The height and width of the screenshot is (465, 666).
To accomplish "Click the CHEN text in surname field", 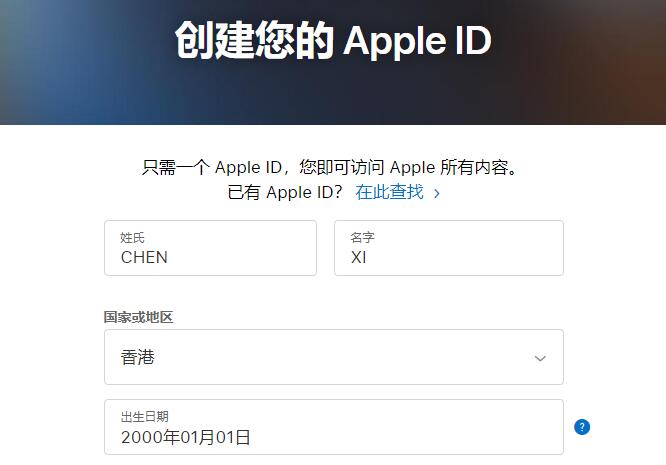I will tap(144, 257).
